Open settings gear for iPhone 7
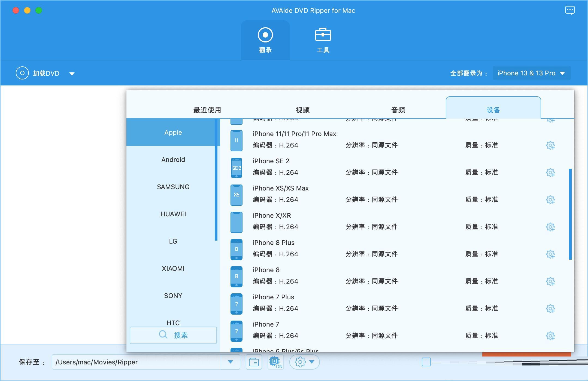The width and height of the screenshot is (588, 381). tap(550, 336)
